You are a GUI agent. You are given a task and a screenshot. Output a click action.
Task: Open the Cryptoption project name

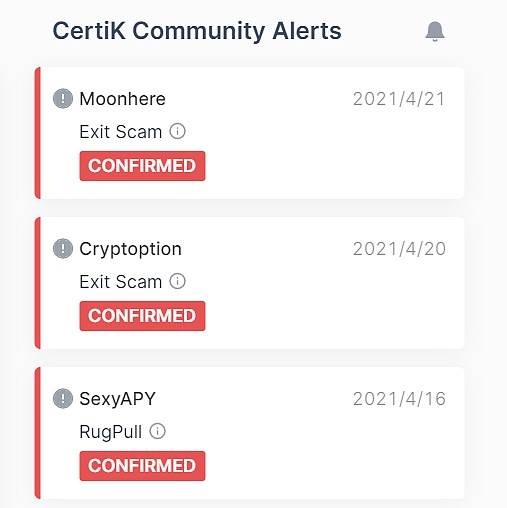(131, 250)
